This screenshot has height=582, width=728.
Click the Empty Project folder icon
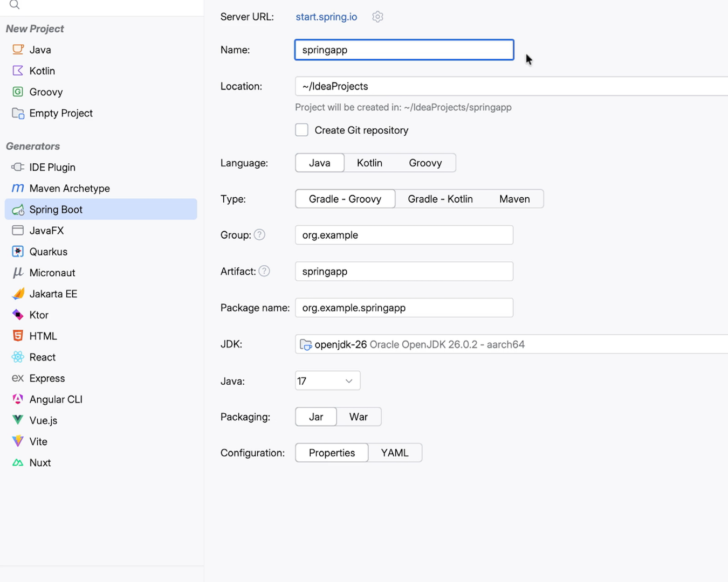tap(18, 113)
